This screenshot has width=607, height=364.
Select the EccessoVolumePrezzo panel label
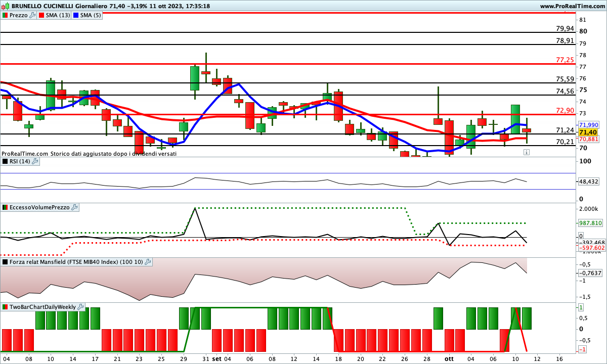coord(40,207)
